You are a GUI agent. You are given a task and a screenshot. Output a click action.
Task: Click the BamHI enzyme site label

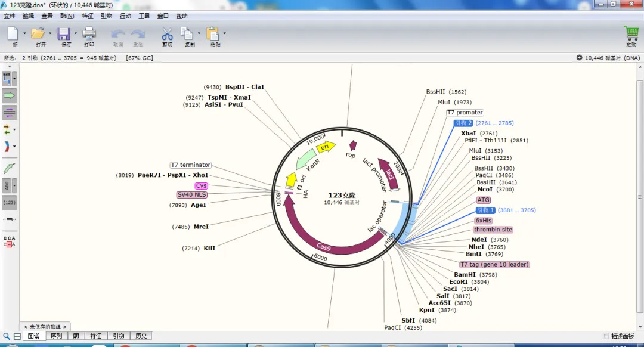(465, 275)
